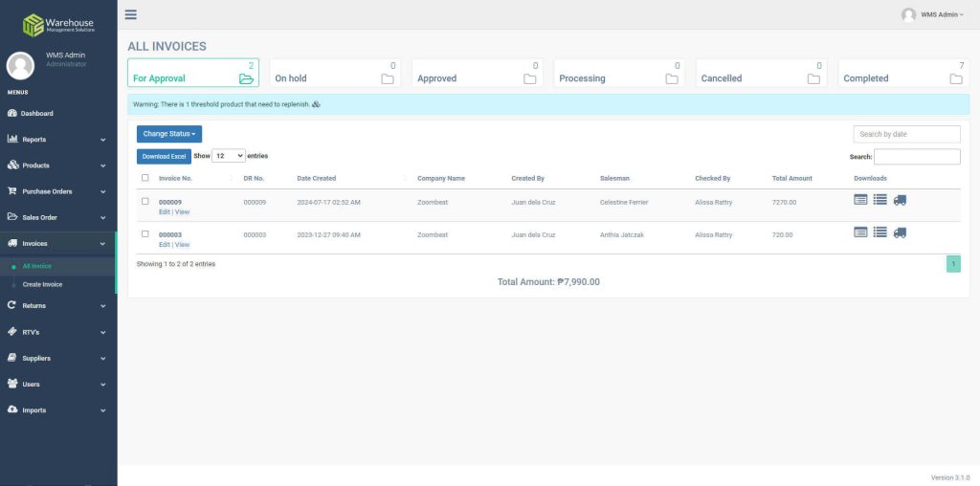Check the box for invoice 000003
Image resolution: width=980 pixels, height=486 pixels.
tap(145, 233)
